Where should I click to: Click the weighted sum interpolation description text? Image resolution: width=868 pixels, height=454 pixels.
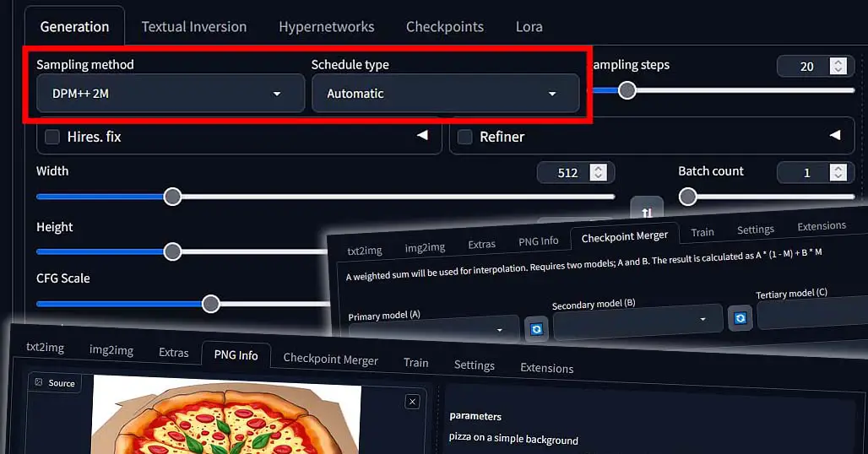[x=583, y=264]
